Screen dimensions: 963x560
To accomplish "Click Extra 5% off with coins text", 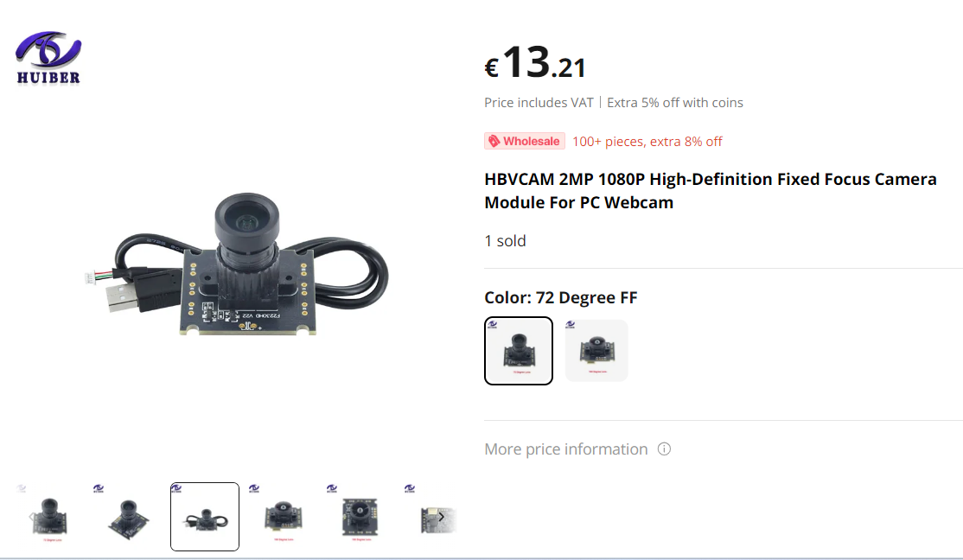I will pyautogui.click(x=675, y=103).
